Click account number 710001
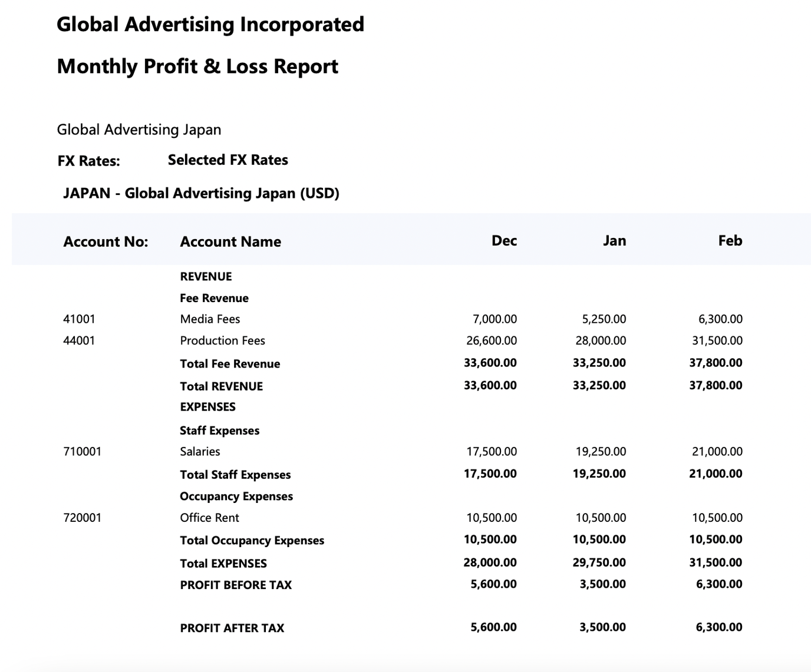 pos(82,452)
